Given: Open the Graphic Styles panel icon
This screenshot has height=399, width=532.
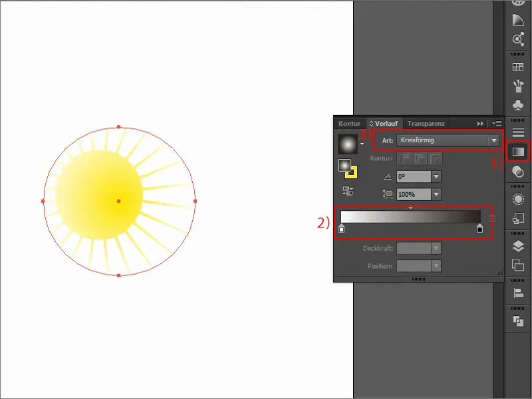Looking at the screenshot, I should pyautogui.click(x=518, y=218).
